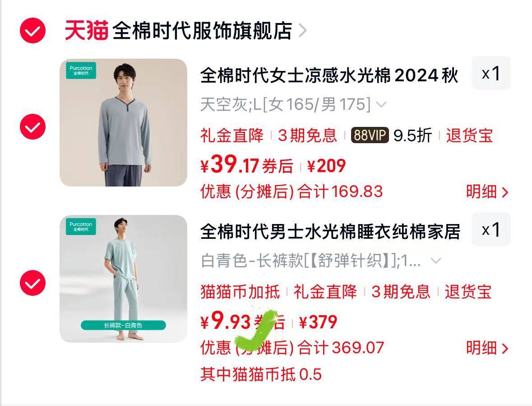This screenshot has height=406, width=532.
Task: Click Purcotton logo on gray pajama image
Action: click(x=81, y=70)
